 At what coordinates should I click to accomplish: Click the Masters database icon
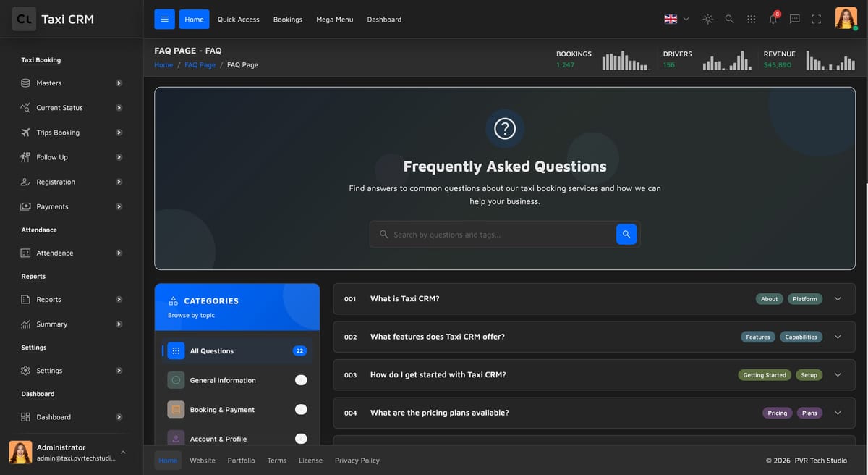pyautogui.click(x=25, y=83)
